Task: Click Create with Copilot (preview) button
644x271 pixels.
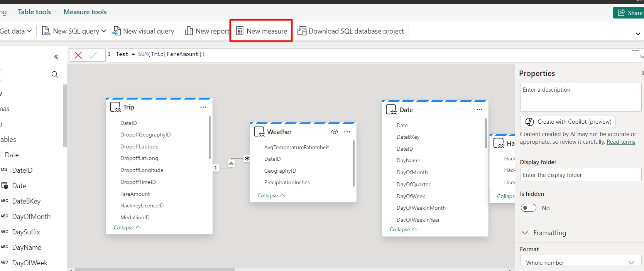Action: [x=568, y=122]
